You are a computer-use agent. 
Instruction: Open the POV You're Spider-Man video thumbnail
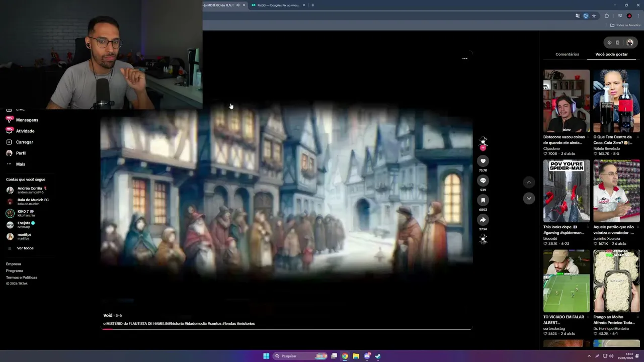tap(567, 191)
